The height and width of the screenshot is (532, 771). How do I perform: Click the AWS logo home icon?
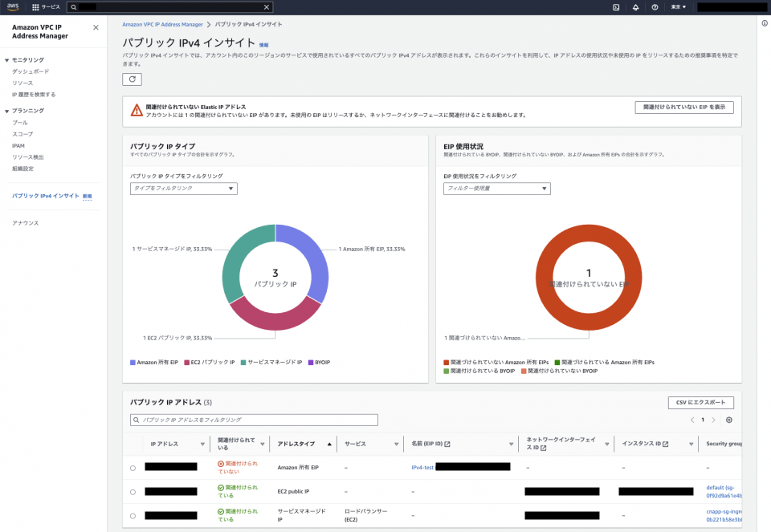[13, 7]
